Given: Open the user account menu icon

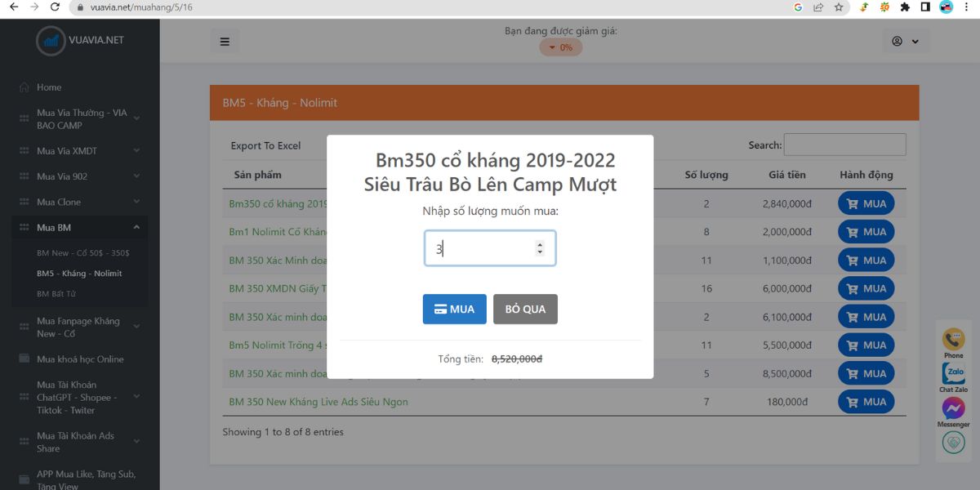Looking at the screenshot, I should [x=906, y=42].
